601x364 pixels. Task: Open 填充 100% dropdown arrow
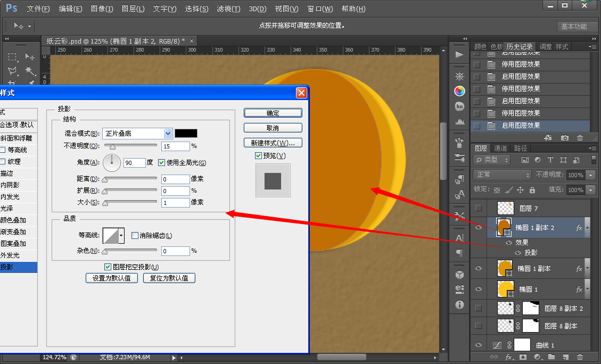click(591, 190)
